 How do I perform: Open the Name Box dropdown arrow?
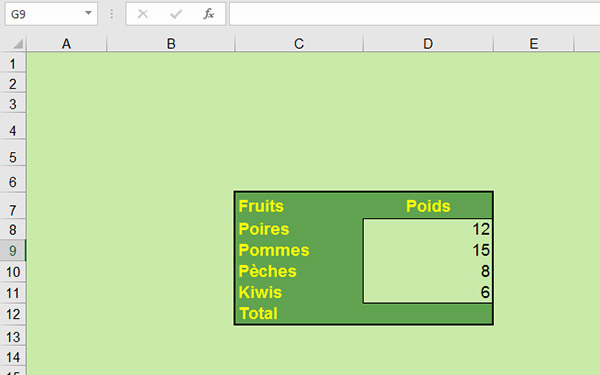coord(88,13)
